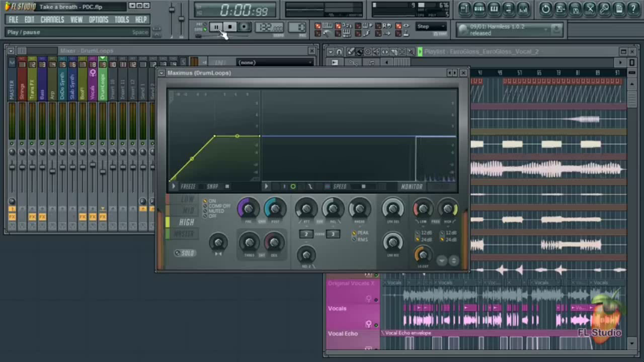The image size is (644, 362).
Task: Click the Vocal Echo playlist track label
Action: click(x=343, y=333)
